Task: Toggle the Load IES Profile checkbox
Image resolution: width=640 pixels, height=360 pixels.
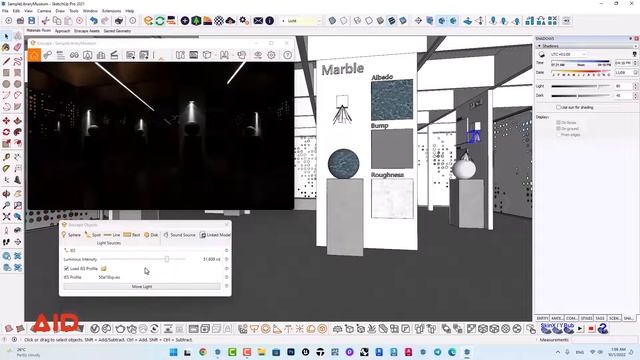Action: (67, 268)
